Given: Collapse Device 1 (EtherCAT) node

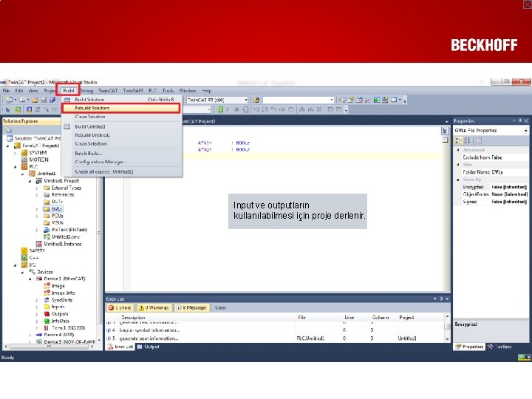Looking at the screenshot, I should point(30,279).
